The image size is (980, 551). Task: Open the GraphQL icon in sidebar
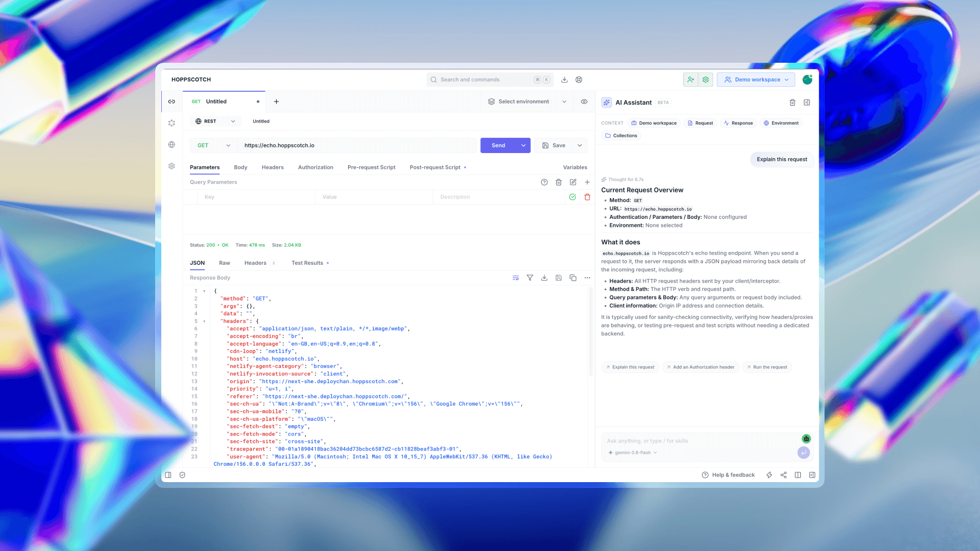[x=171, y=123]
